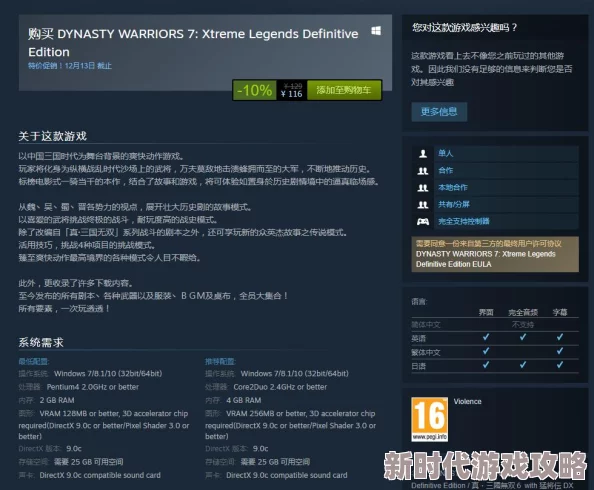Click the 日语 full audio checkmark
Screen dimensions: 594x490
pyautogui.click(x=523, y=365)
